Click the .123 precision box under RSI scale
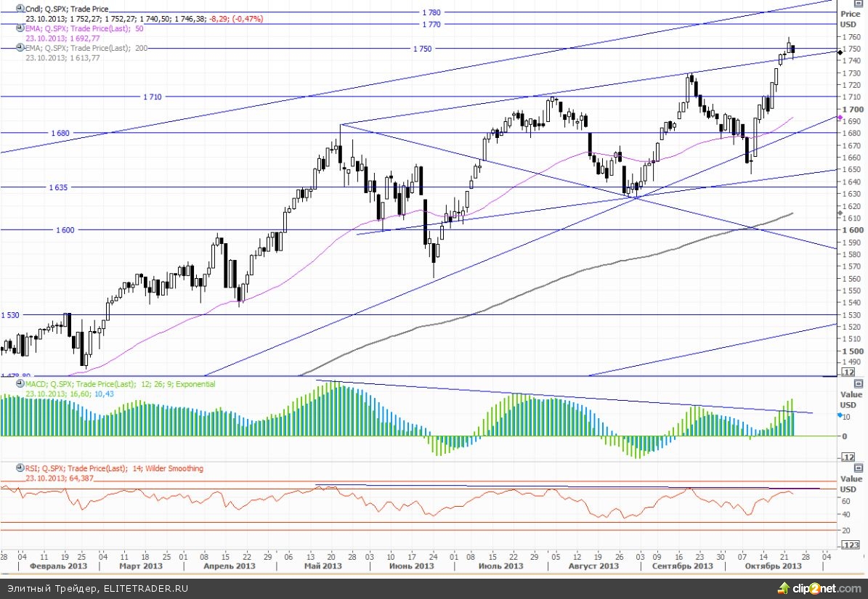868x599 pixels. coord(851,545)
